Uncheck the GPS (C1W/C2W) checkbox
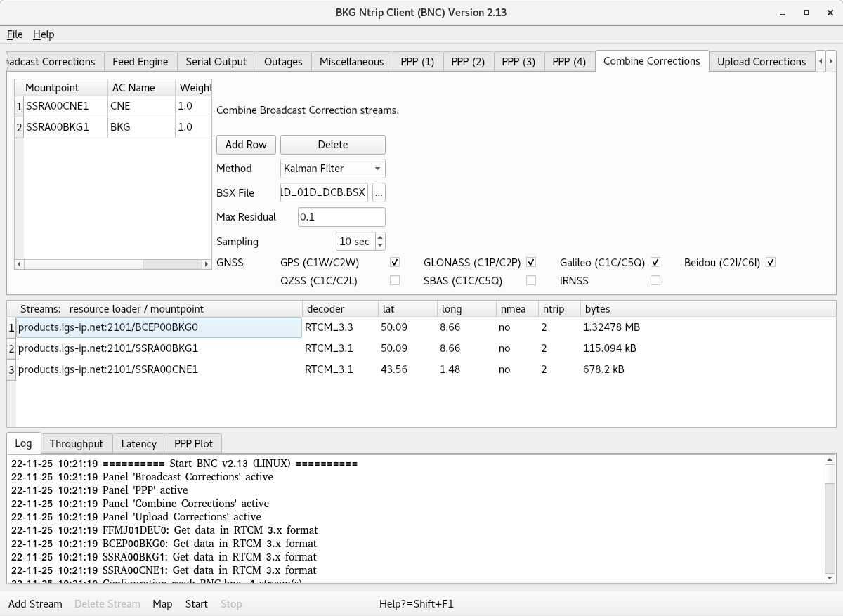This screenshot has width=843, height=616. pyautogui.click(x=395, y=263)
